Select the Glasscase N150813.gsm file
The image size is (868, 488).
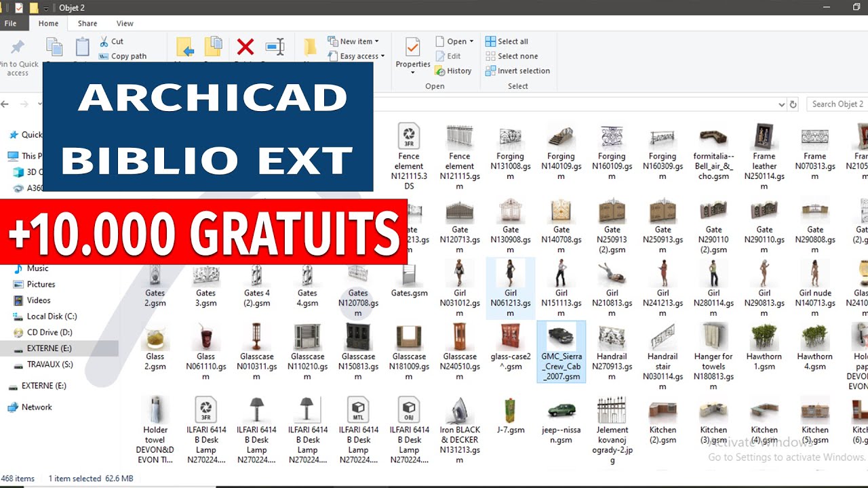(x=358, y=352)
